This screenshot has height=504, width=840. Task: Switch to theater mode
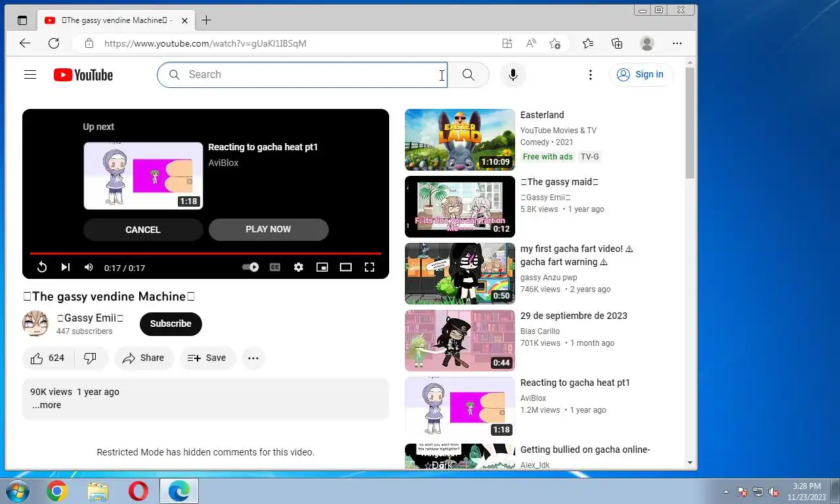click(346, 267)
